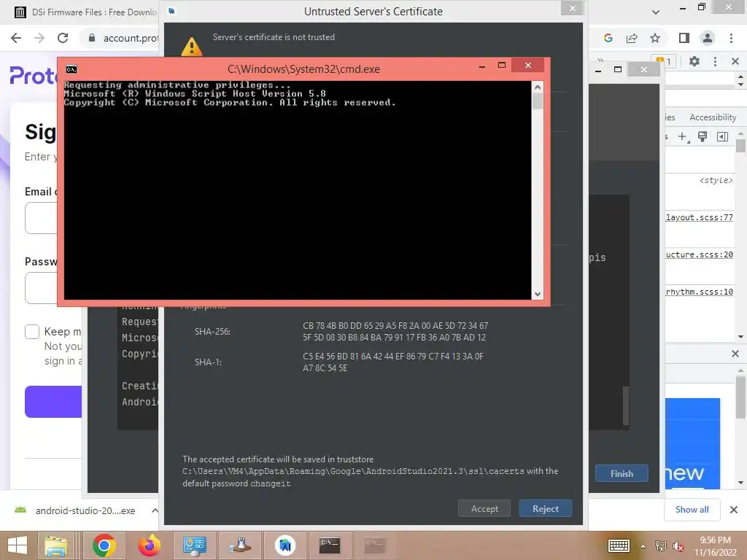
Task: Add new style rule plus icon
Action: [683, 137]
